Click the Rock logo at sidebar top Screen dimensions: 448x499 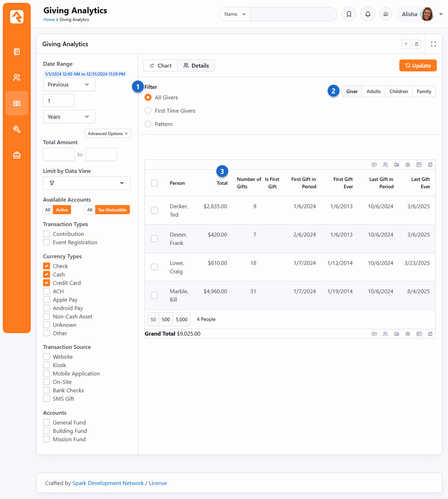pyautogui.click(x=17, y=16)
